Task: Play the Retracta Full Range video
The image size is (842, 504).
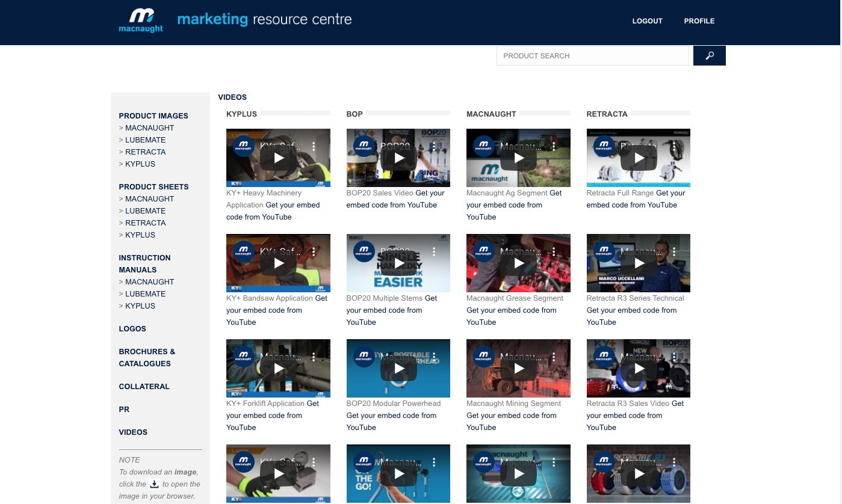Action: [638, 158]
